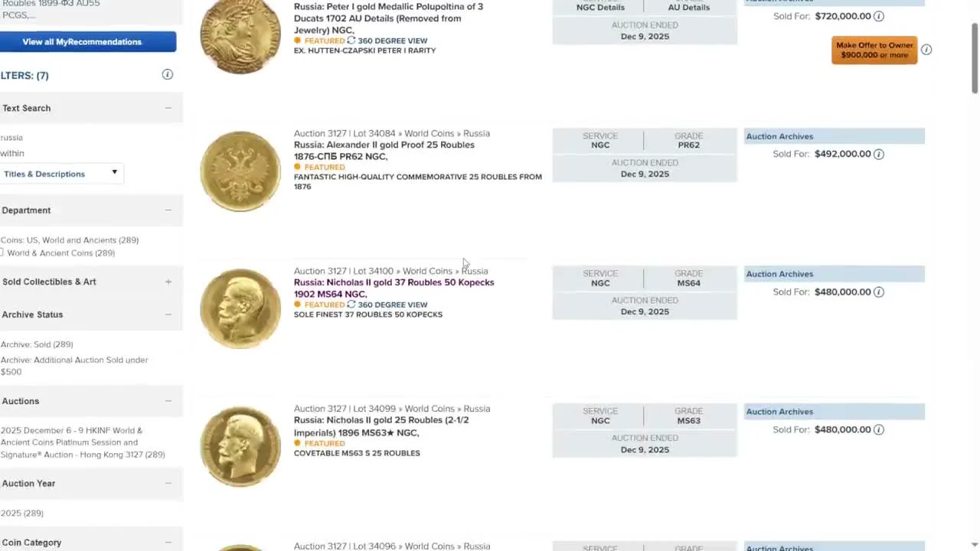The width and height of the screenshot is (980, 551).
Task: Check the World & Ancient Coins (289) checkbox
Action: pos(2,253)
